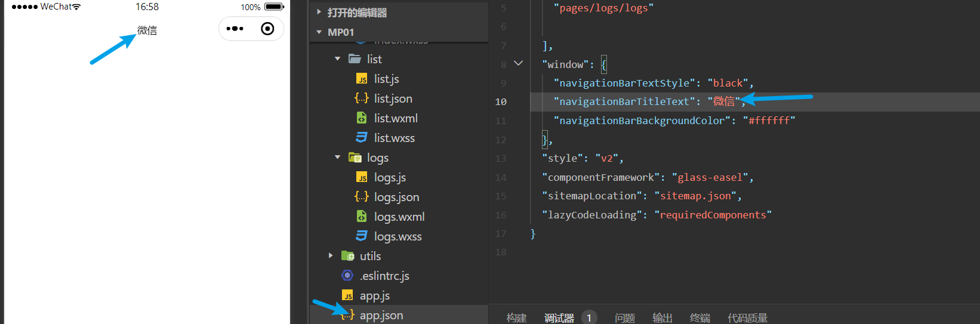Screen dimensions: 980x324
Task: Click the mini program close circle button
Action: [267, 29]
